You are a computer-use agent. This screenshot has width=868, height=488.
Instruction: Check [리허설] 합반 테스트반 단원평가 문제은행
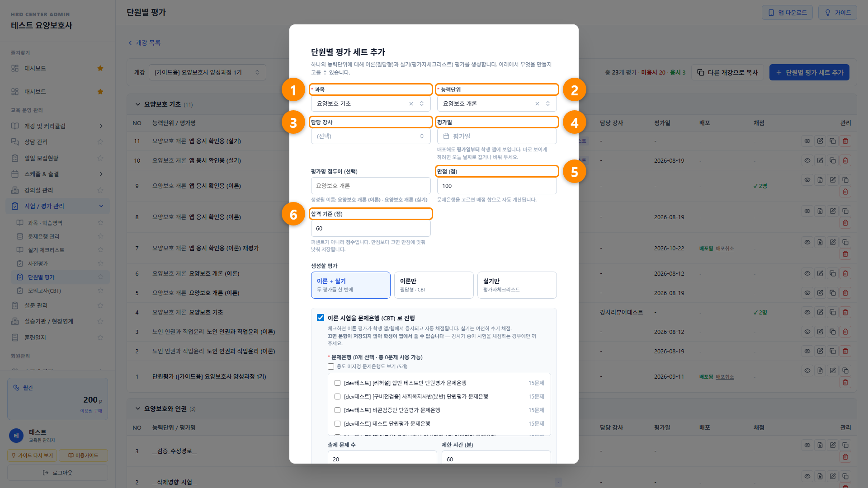tap(337, 383)
